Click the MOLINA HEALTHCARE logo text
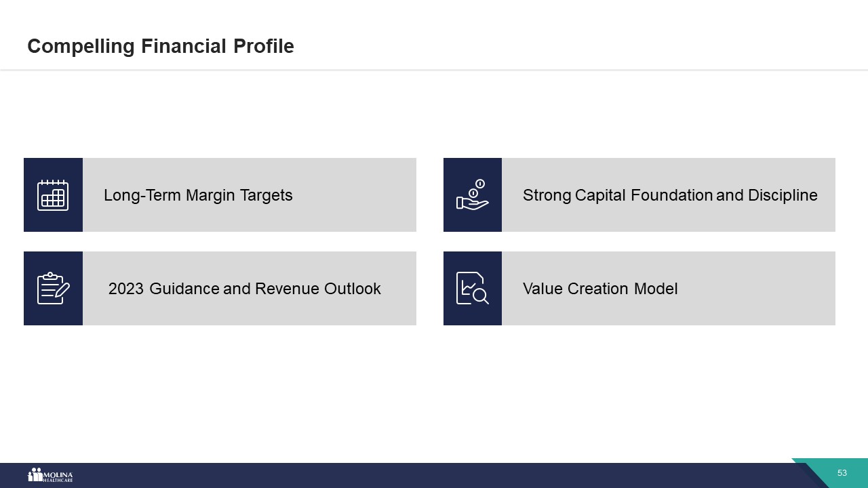 [59, 476]
